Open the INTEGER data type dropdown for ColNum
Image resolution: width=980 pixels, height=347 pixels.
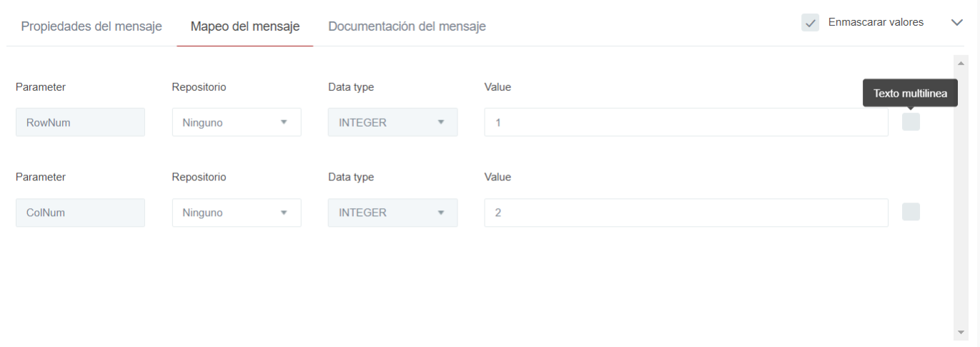pyautogui.click(x=392, y=212)
